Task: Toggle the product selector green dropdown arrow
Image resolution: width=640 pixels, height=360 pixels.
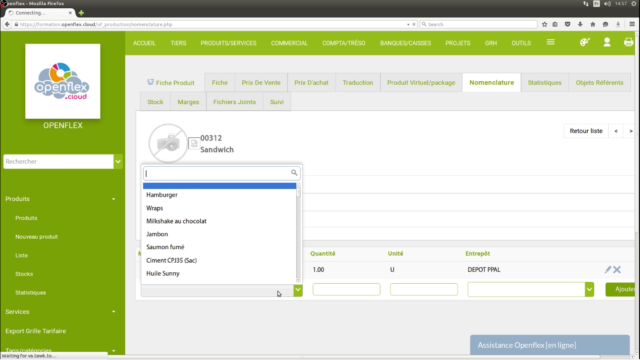Action: [298, 290]
